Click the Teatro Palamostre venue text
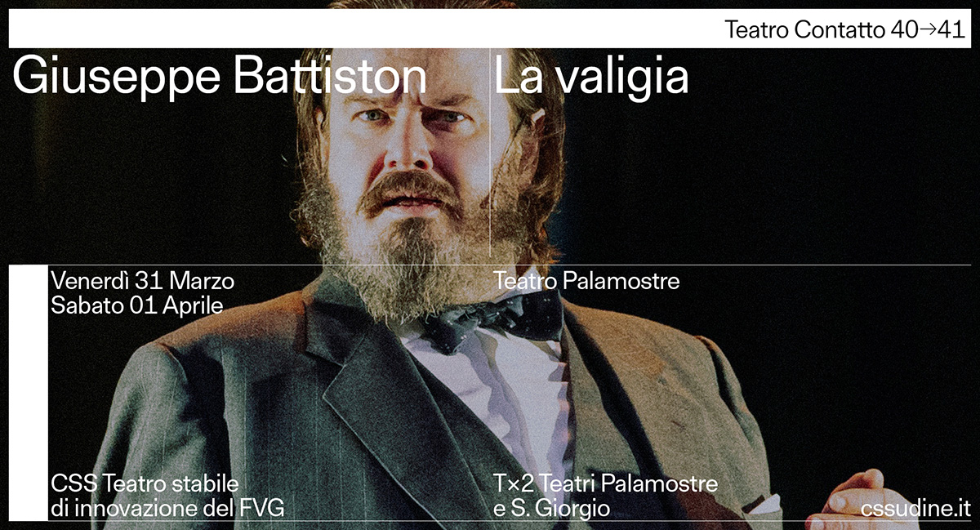Screen dimensions: 980x530 587,282
